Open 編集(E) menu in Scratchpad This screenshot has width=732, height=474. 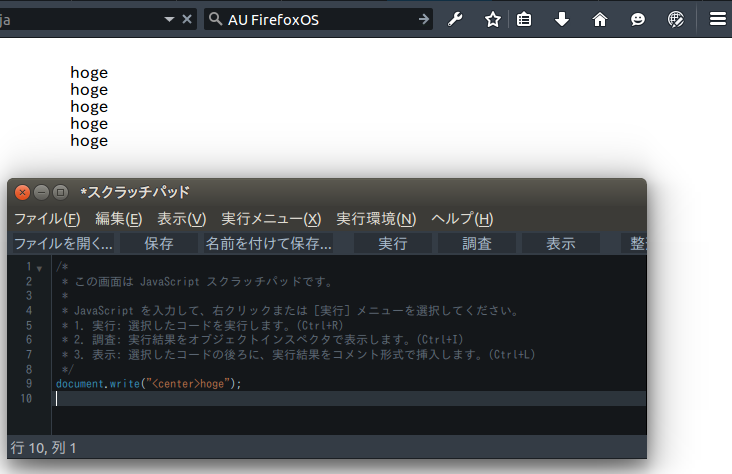[x=119, y=219]
